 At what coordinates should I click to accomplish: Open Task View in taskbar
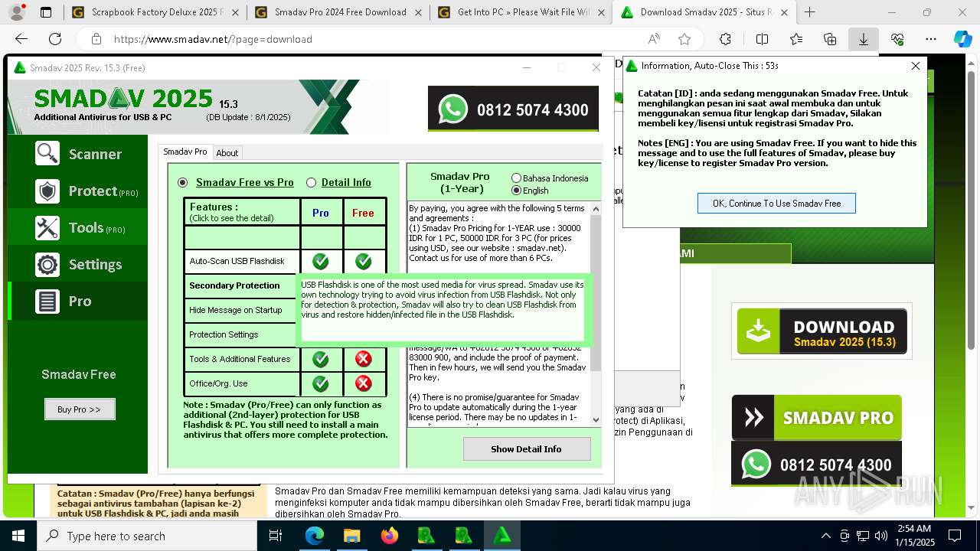pos(276,536)
